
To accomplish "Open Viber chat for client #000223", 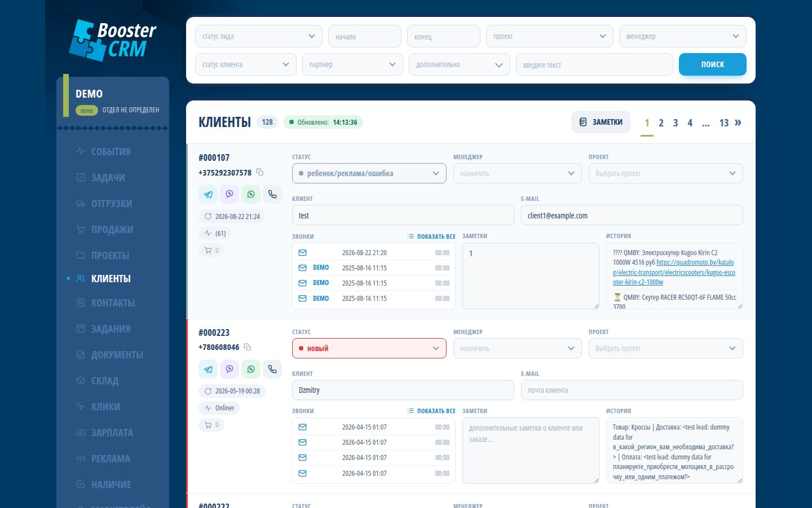I will 230,369.
